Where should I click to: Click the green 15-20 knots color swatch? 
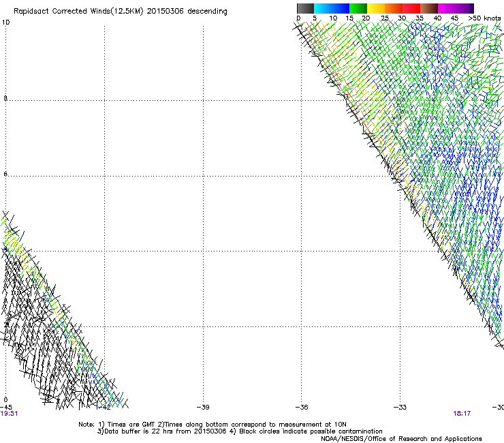pyautogui.click(x=358, y=8)
